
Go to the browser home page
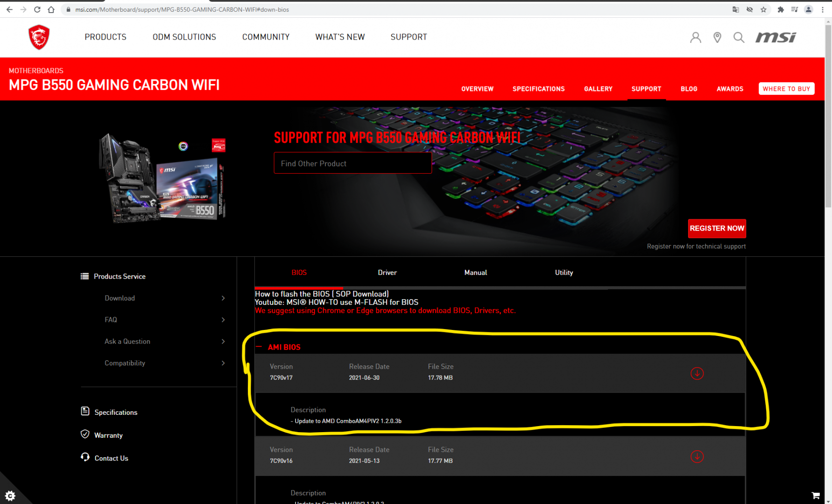click(x=51, y=9)
